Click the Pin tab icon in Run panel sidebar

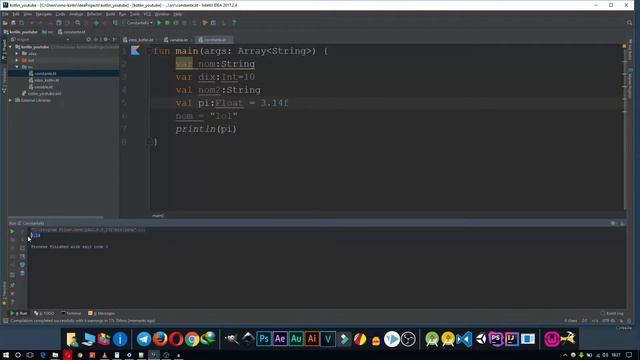click(12, 285)
